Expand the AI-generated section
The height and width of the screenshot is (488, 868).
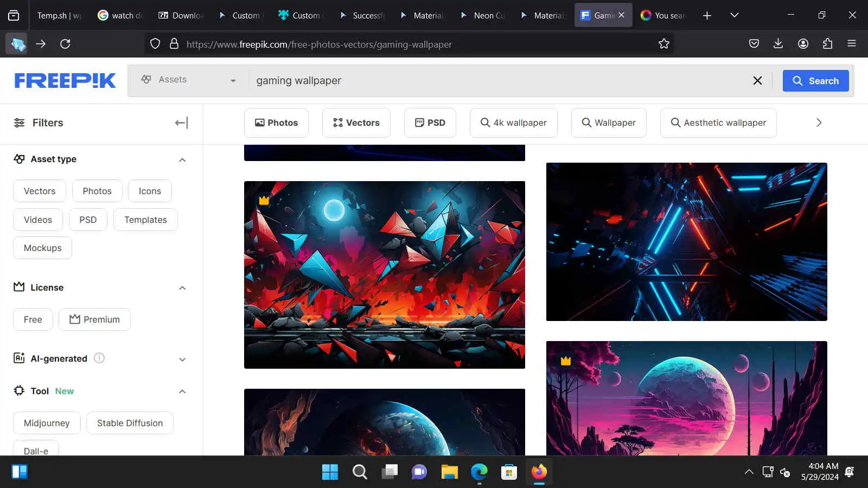[182, 359]
